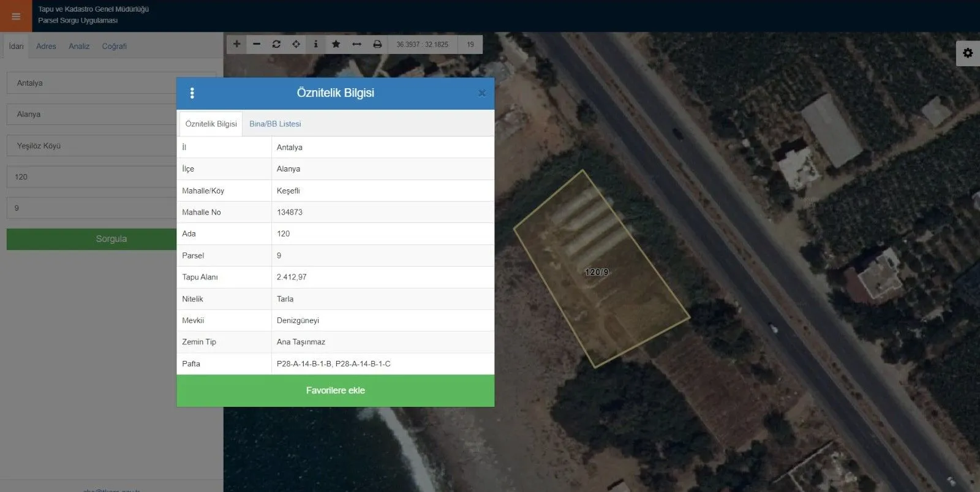This screenshot has width=980, height=492.
Task: Select the İlçe value Alanya in table
Action: coord(288,169)
